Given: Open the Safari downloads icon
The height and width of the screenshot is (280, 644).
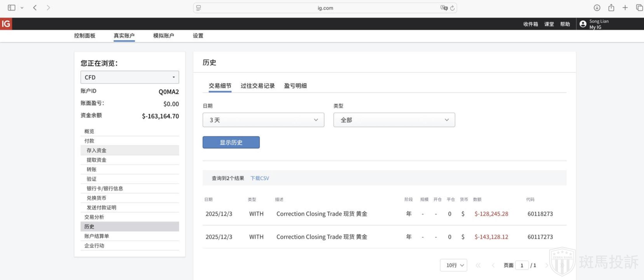Looking at the screenshot, I should tap(597, 8).
